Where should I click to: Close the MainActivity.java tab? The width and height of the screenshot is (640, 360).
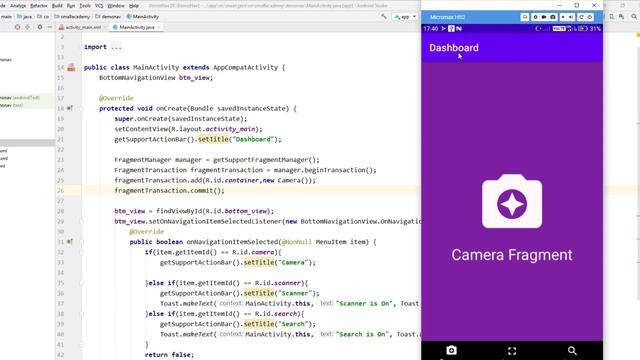click(x=159, y=27)
